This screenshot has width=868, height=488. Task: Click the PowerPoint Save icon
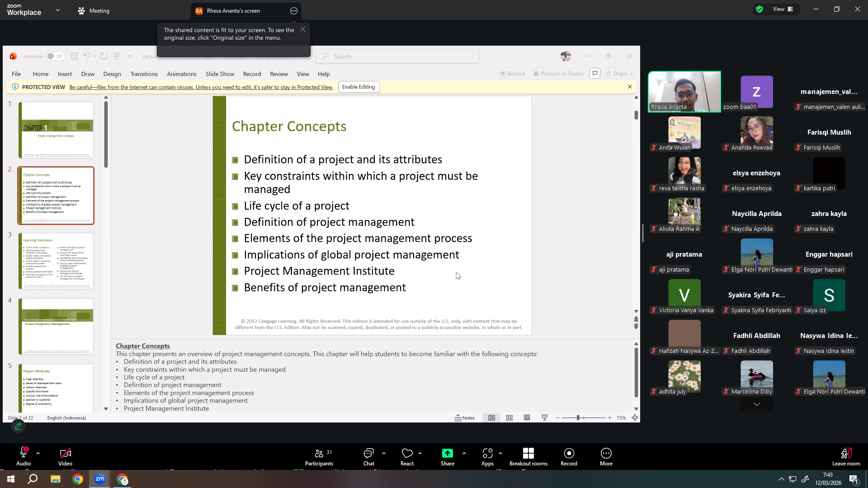coord(75,56)
